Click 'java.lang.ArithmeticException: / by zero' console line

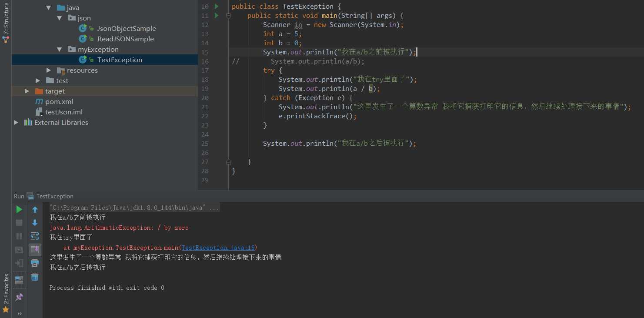119,228
